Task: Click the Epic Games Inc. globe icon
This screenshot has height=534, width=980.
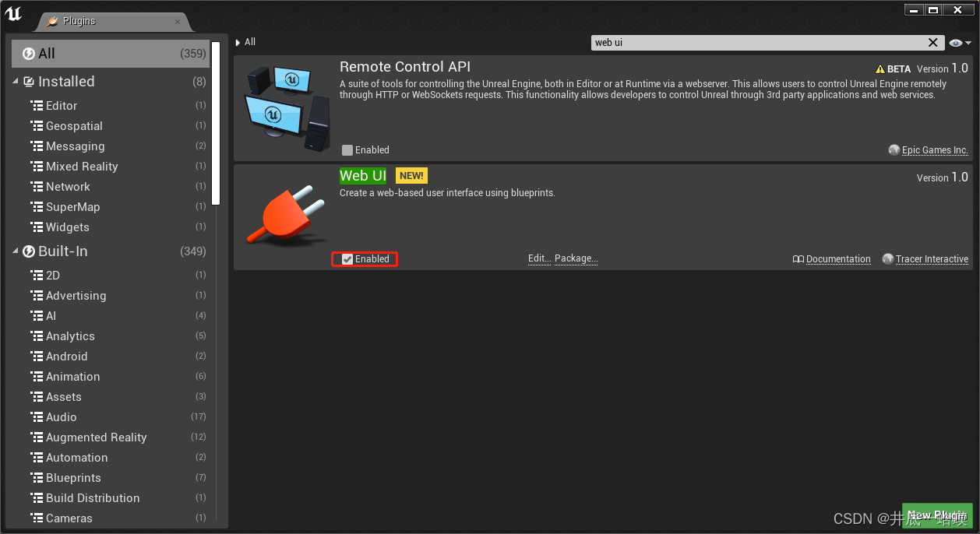Action: point(894,150)
